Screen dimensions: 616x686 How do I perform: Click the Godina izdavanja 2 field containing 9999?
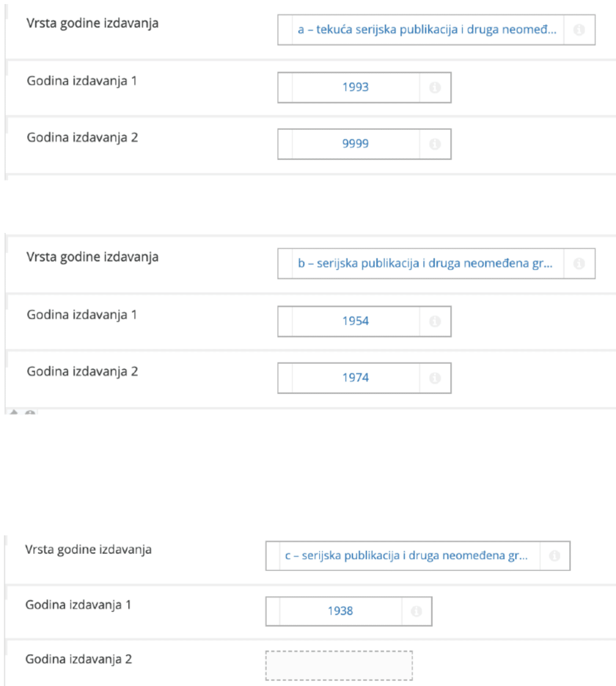[x=355, y=144]
